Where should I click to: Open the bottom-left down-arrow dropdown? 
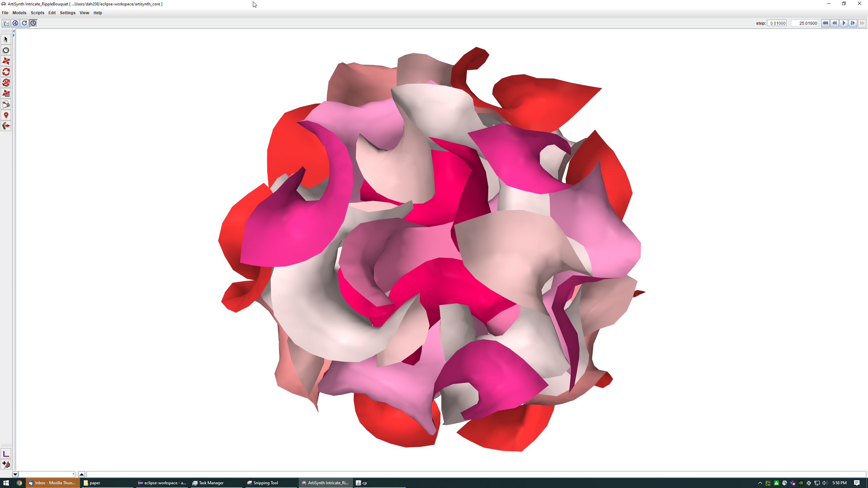15,474
